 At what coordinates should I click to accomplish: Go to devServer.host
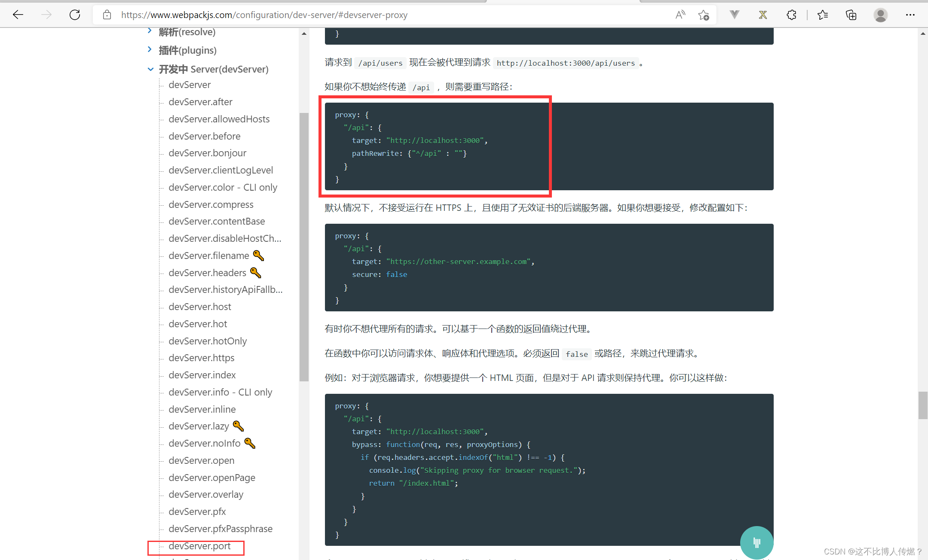(x=199, y=307)
